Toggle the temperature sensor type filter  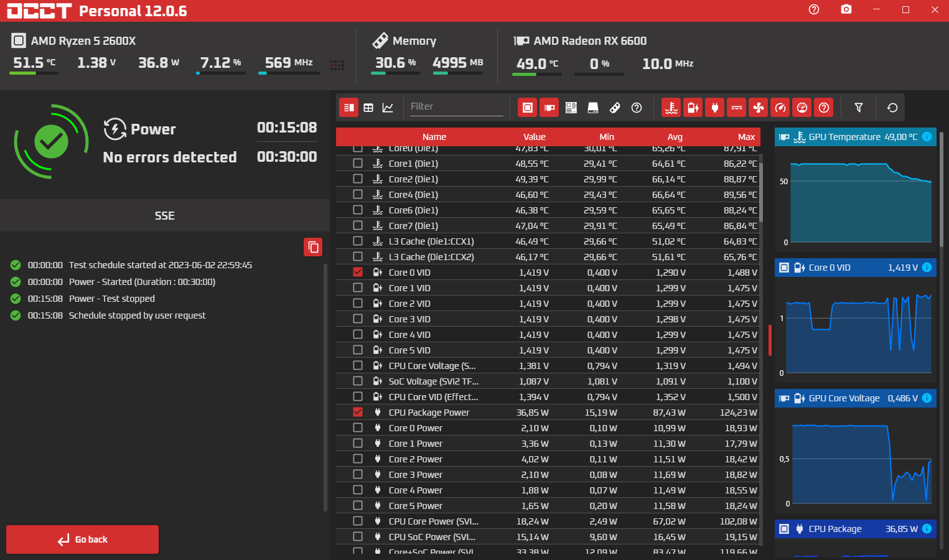coord(671,108)
